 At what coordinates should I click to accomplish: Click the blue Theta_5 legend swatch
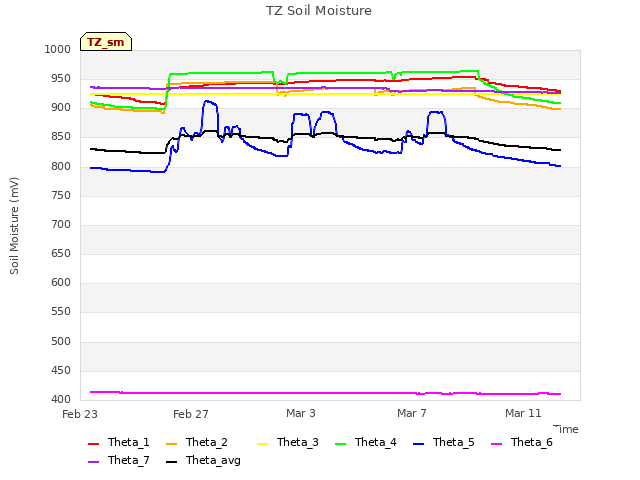[418, 444]
